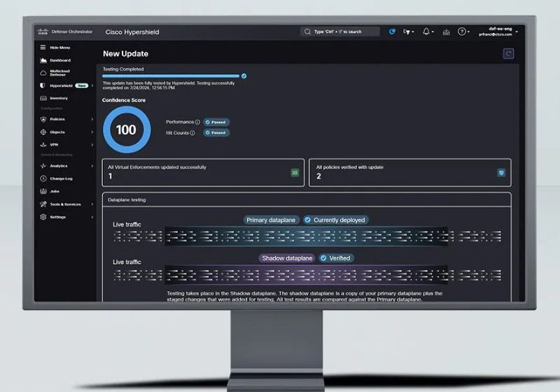Click the Verified badge
Viewport: 560px width, 392px height.
336,258
